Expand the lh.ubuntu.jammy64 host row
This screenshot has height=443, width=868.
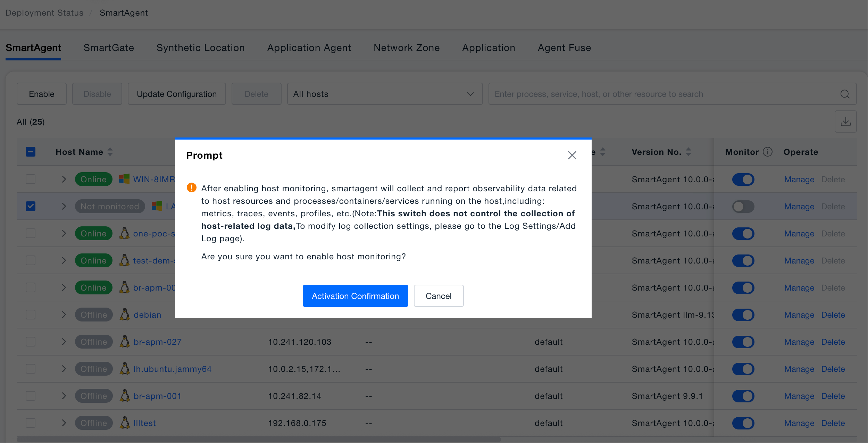64,369
